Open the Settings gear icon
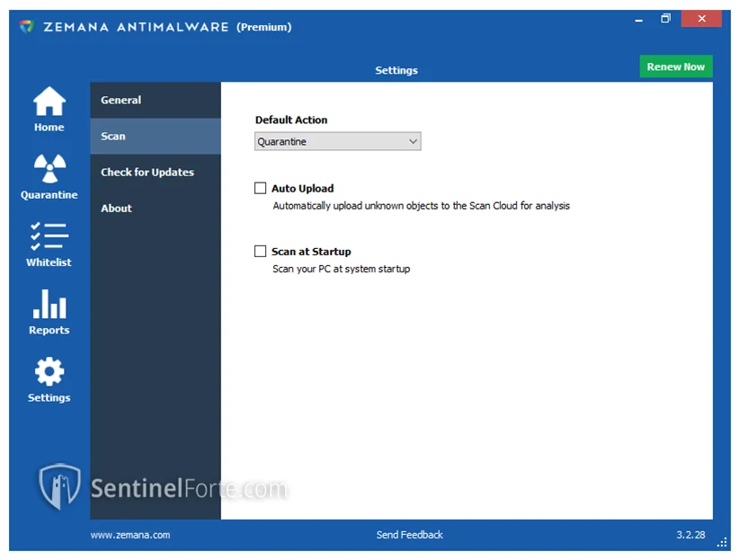Viewport: 739px width, 560px height. click(x=49, y=371)
